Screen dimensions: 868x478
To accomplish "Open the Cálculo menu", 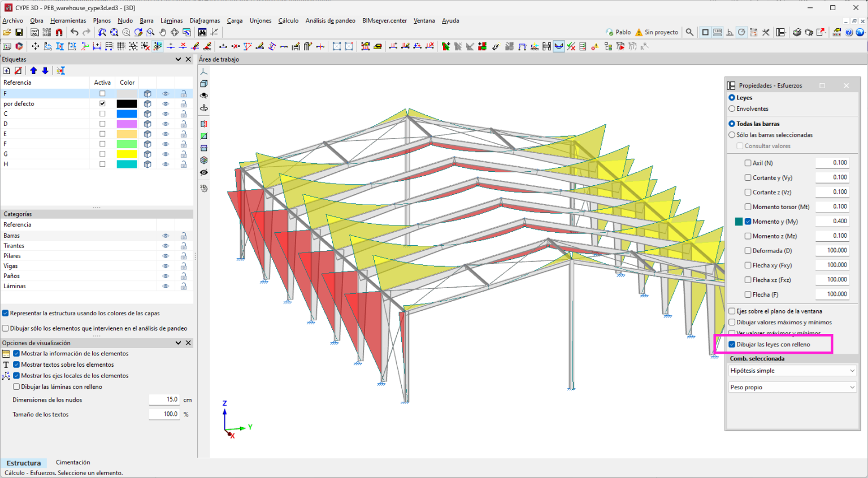I will click(x=288, y=21).
